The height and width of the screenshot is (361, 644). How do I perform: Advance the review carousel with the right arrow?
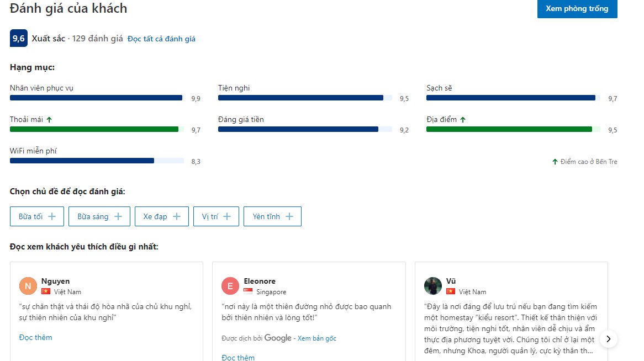click(x=608, y=339)
